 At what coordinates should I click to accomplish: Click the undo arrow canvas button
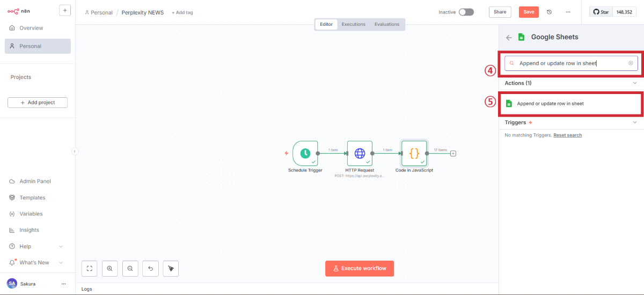click(150, 268)
